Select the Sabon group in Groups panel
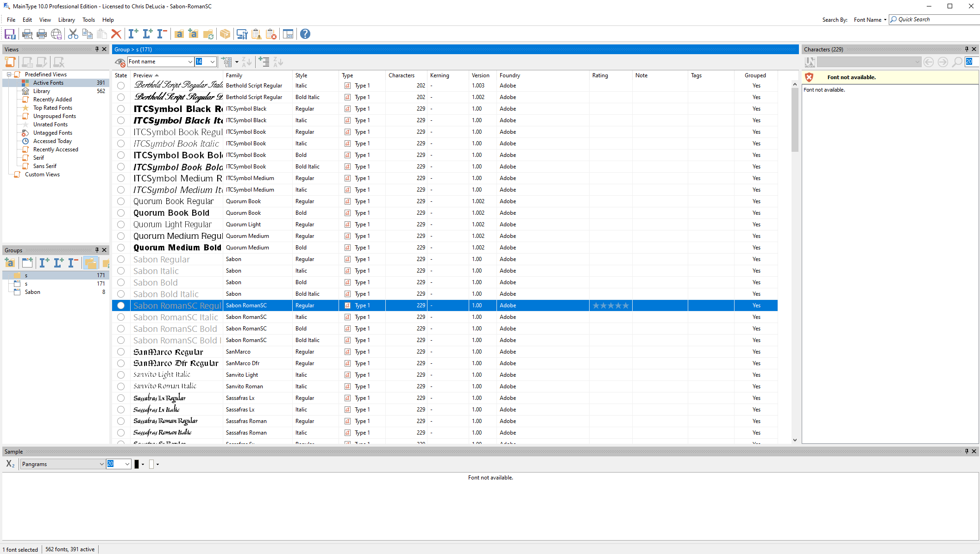The image size is (980, 554). coord(32,292)
